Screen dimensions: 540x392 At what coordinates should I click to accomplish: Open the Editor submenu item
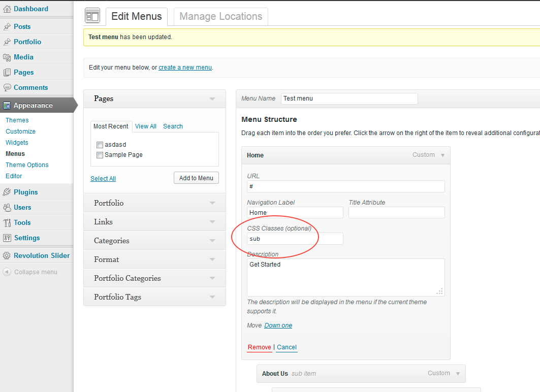point(14,176)
